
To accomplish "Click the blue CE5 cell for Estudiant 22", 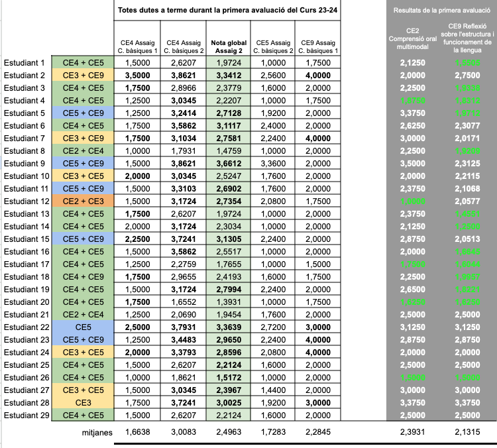I will (x=83, y=327).
